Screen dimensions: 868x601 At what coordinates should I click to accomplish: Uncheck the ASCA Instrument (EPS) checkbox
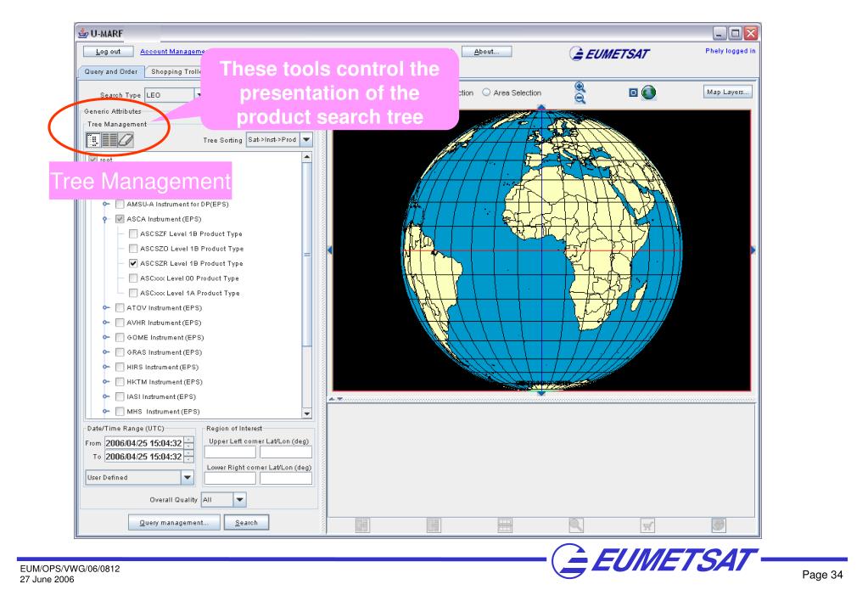coord(120,219)
